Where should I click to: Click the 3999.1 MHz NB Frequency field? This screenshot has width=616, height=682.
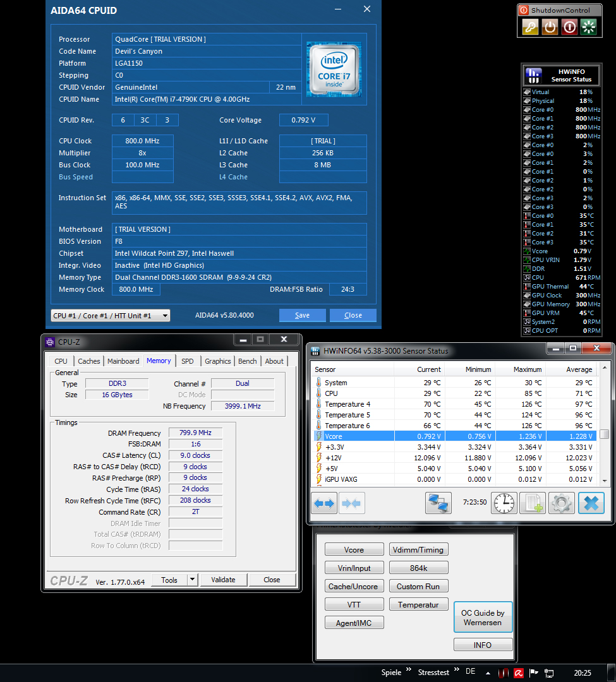[243, 406]
